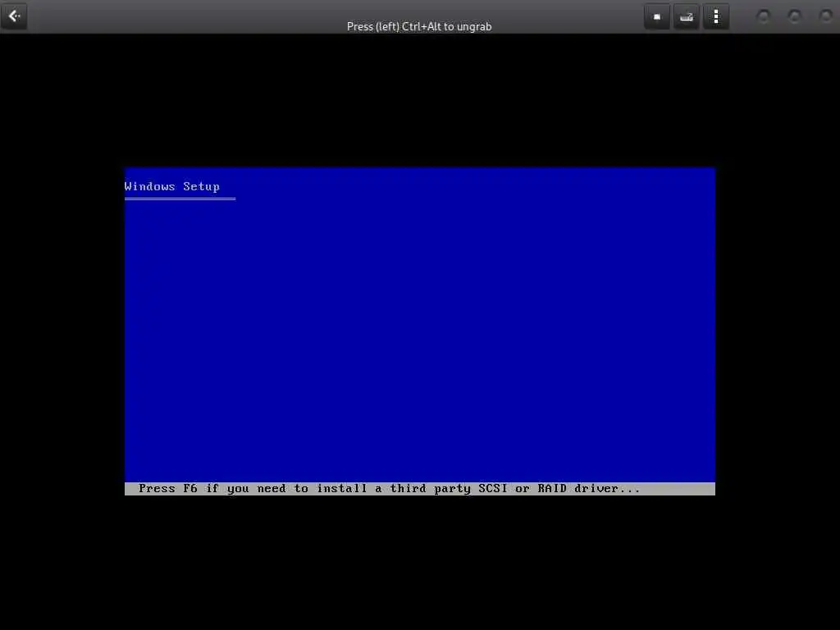Open the three-dot options menu
Image resolution: width=840 pixels, height=630 pixels.
pyautogui.click(x=716, y=16)
